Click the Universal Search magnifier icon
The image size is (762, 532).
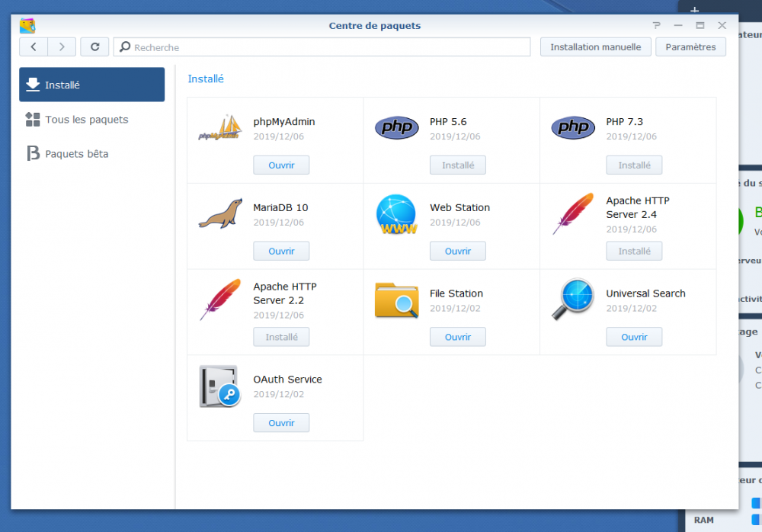(573, 299)
